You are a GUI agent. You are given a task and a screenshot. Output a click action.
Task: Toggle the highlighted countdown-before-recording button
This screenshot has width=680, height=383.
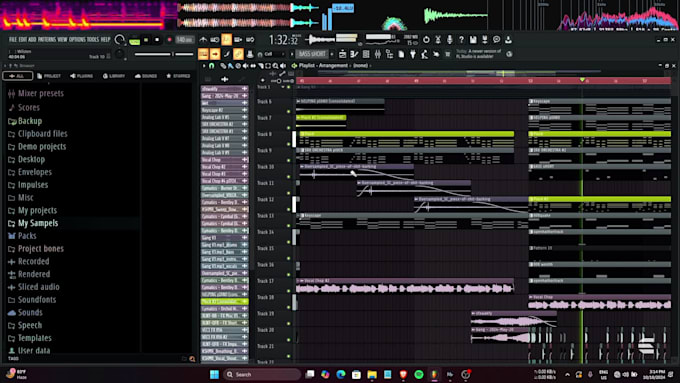pos(226,40)
